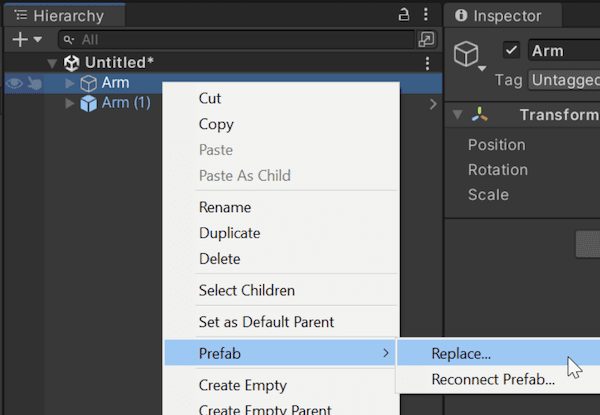The width and height of the screenshot is (600, 415).
Task: Click the search magnifier icon in Hierarchy
Action: point(69,40)
